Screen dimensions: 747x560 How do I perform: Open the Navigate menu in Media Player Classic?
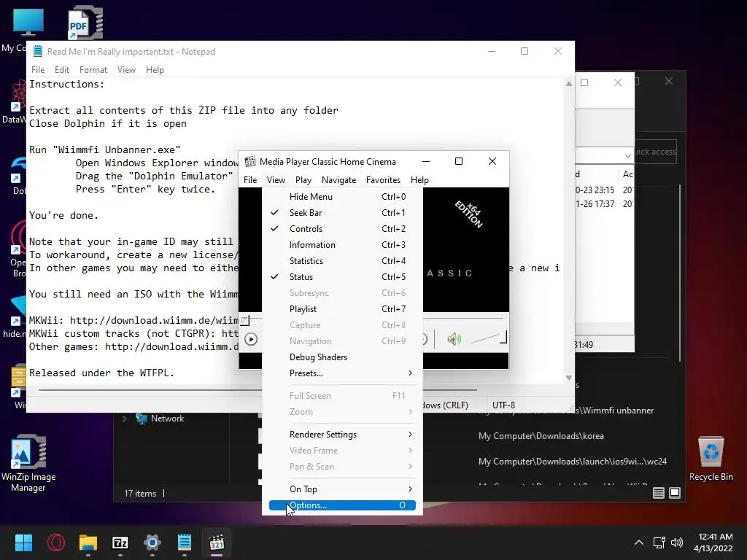pyautogui.click(x=338, y=180)
